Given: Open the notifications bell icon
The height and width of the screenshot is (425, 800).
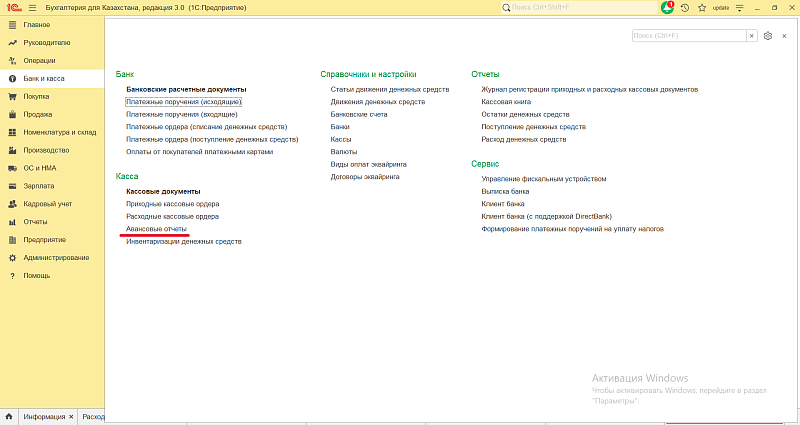Looking at the screenshot, I should tap(668, 7).
